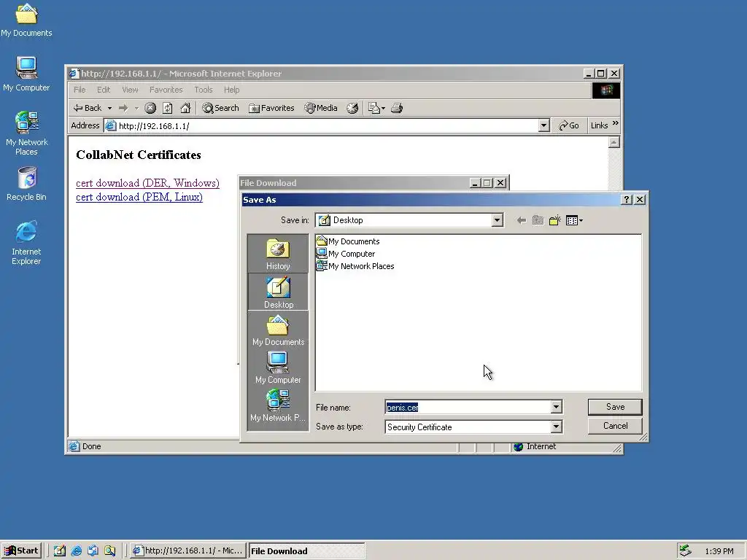Select Desktop in the Save As places bar
This screenshot has width=747, height=560.
(x=278, y=292)
